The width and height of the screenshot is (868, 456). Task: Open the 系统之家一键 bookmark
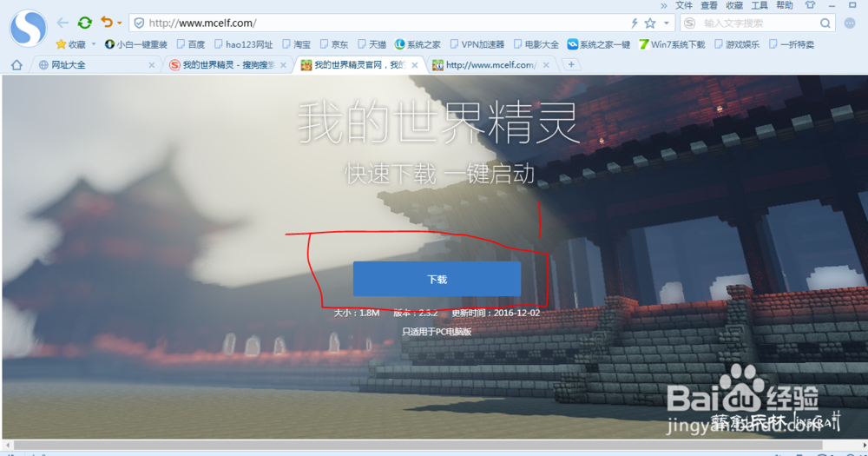(599, 44)
